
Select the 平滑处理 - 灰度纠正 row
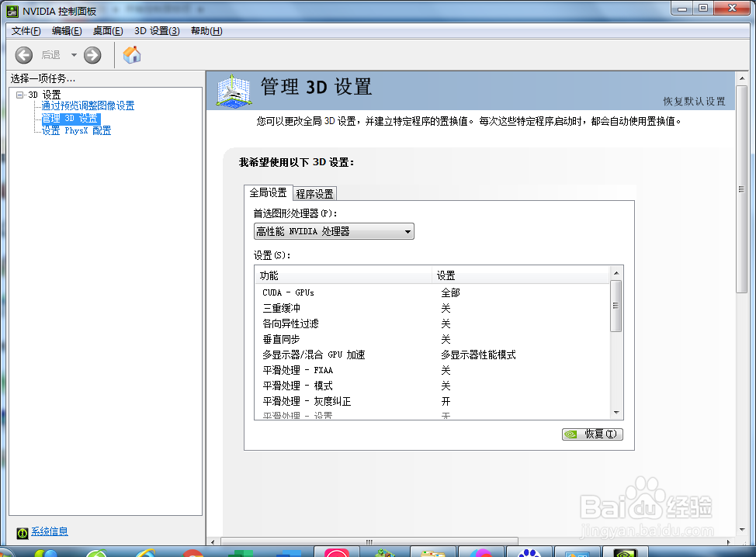pos(432,401)
